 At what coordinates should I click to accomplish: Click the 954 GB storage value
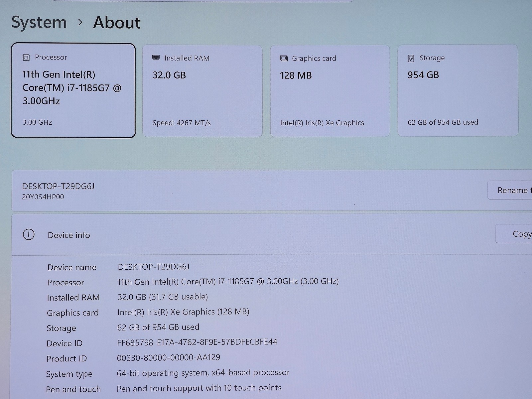pyautogui.click(x=423, y=75)
